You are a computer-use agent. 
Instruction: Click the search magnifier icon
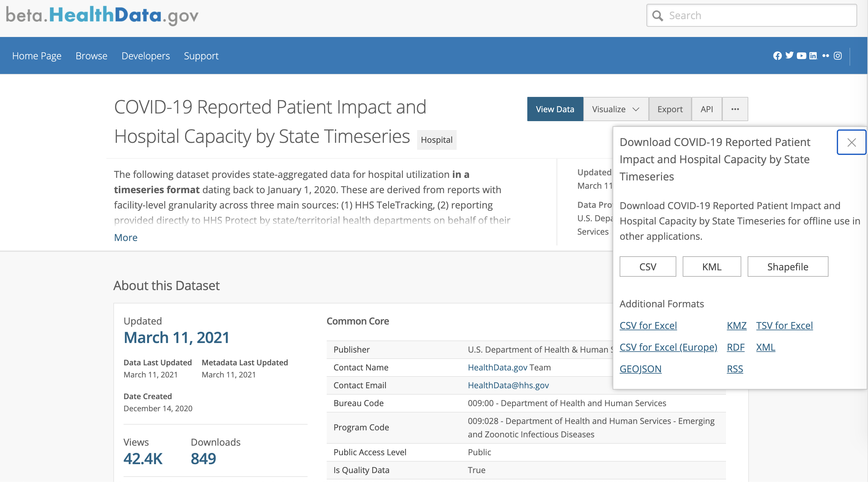pyautogui.click(x=658, y=16)
